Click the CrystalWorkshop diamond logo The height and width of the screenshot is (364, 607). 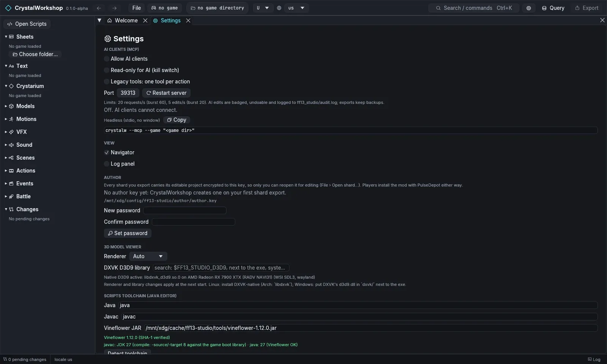8,8
